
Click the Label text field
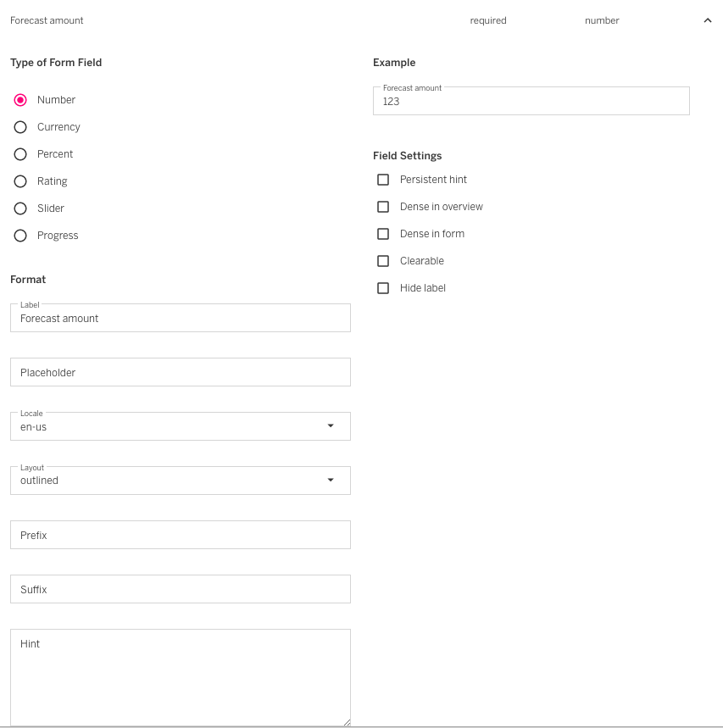[x=180, y=319]
